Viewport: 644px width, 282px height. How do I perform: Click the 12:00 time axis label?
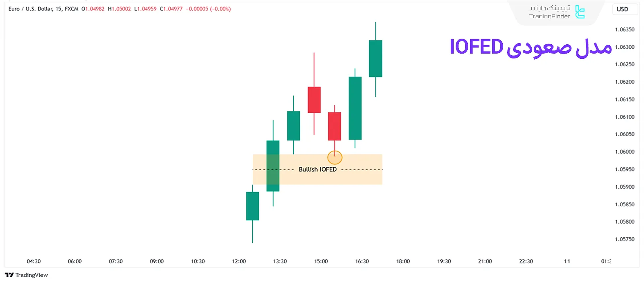pos(239,261)
